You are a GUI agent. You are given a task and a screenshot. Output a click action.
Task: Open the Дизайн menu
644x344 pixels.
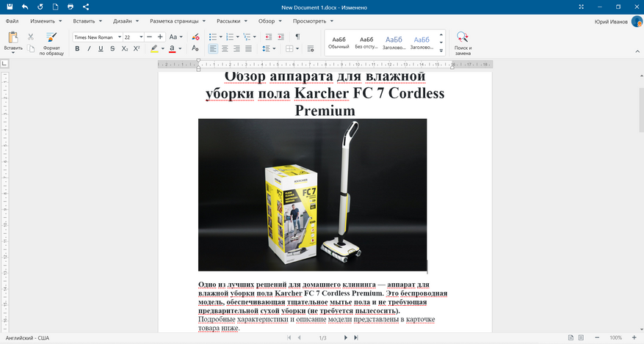click(x=126, y=21)
